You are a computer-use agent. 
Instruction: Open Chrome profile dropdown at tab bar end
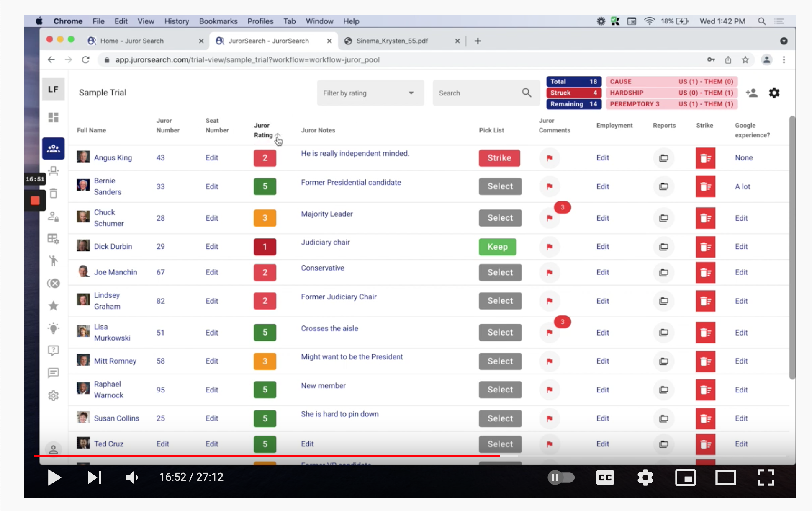click(784, 41)
